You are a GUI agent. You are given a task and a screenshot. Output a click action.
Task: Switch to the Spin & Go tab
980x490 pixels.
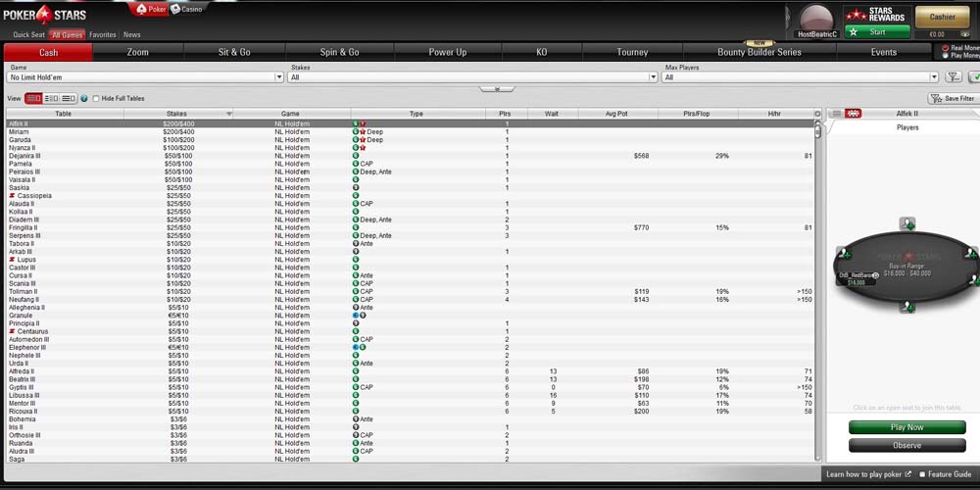339,52
